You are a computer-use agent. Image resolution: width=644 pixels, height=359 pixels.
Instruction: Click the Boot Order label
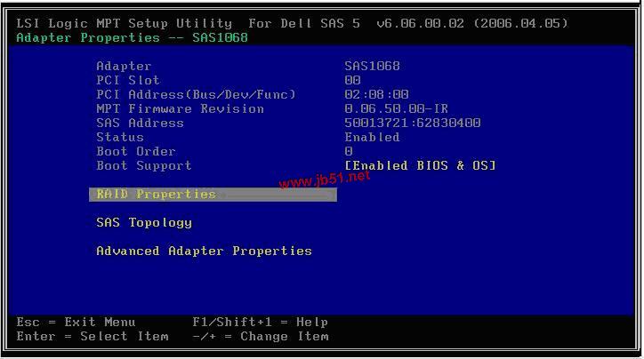tap(136, 151)
